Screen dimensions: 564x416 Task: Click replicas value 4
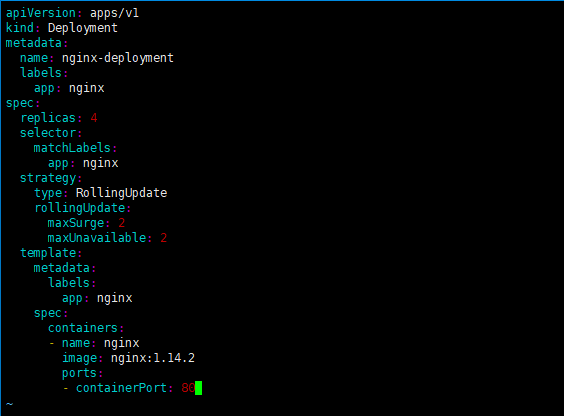(94, 118)
